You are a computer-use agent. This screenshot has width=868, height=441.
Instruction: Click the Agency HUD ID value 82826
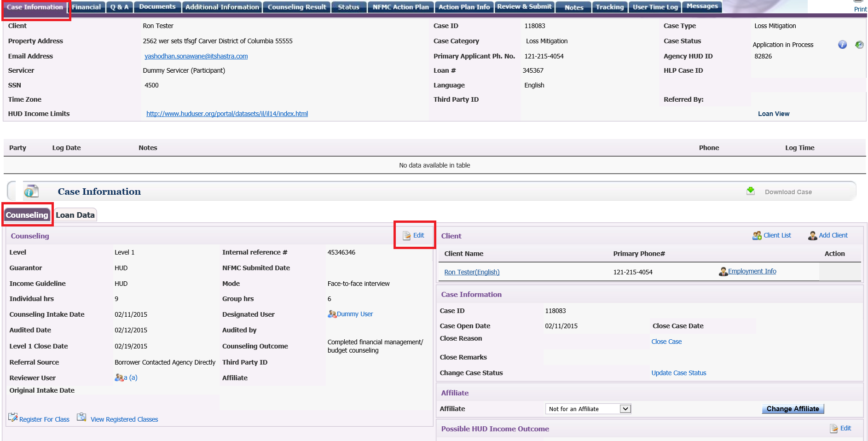click(x=763, y=56)
